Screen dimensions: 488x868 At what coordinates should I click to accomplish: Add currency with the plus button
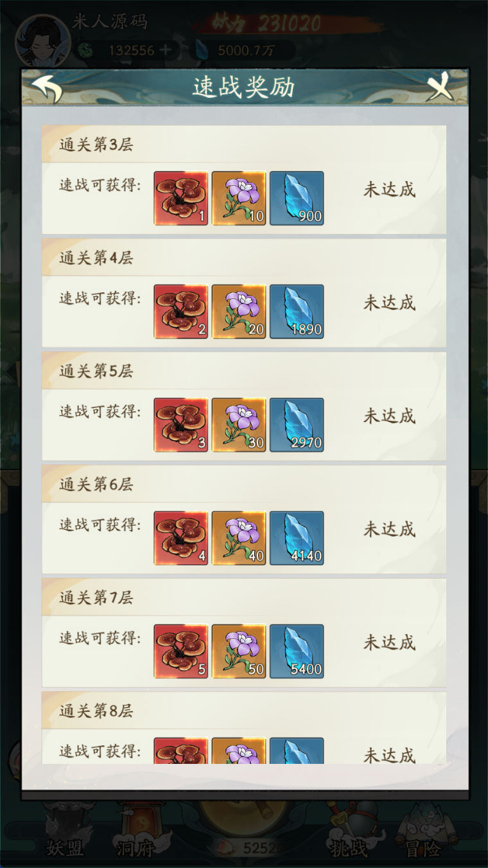[x=166, y=49]
